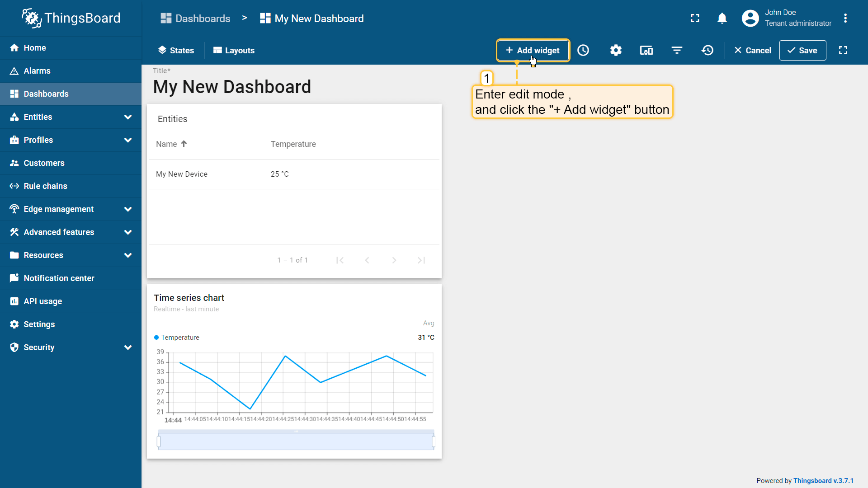
Task: Open dashboard version history icon
Action: (708, 50)
